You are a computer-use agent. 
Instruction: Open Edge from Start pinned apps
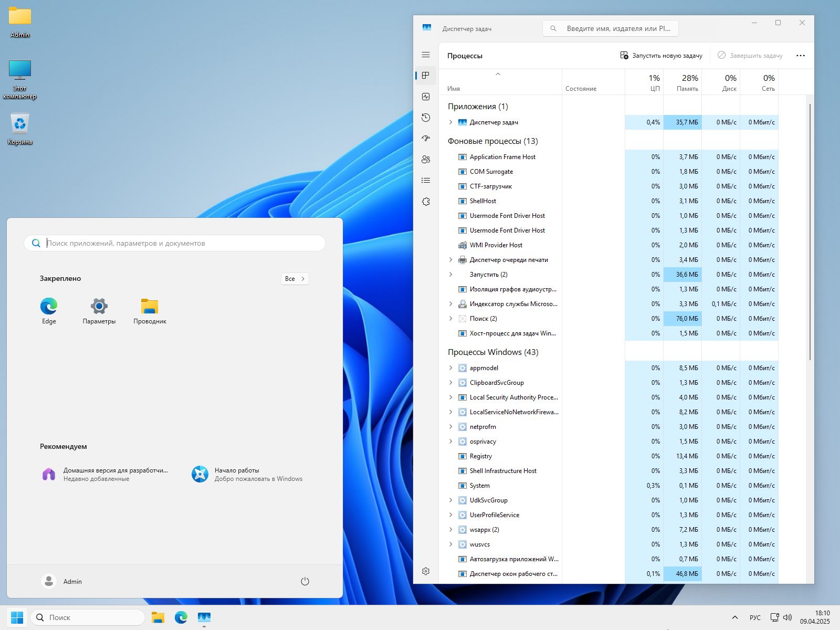pyautogui.click(x=49, y=311)
